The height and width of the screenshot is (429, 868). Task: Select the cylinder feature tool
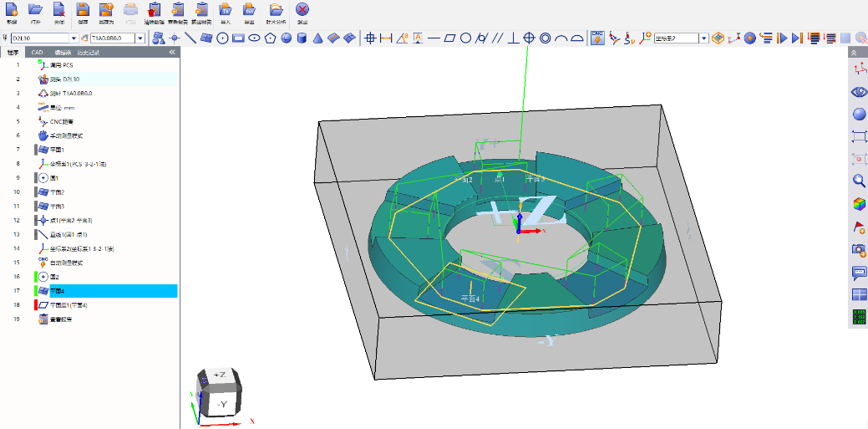point(302,38)
